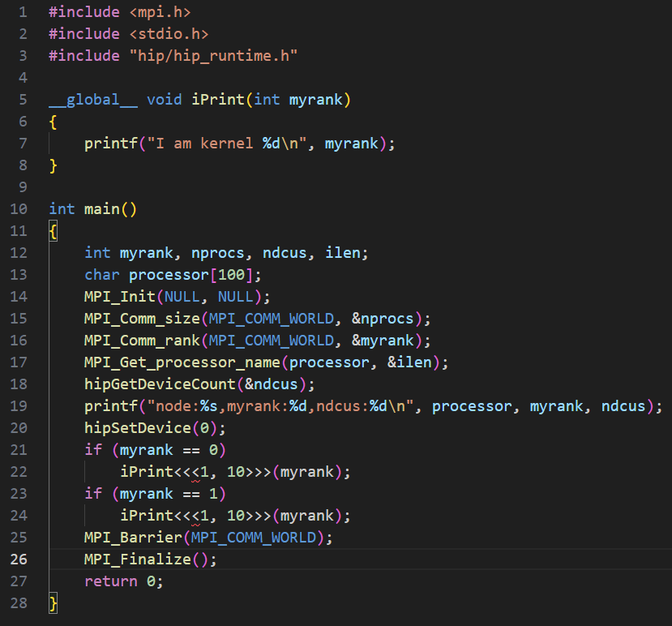The width and height of the screenshot is (672, 626).
Task: Click the __global__ keyword on line 5
Action: [x=93, y=100]
